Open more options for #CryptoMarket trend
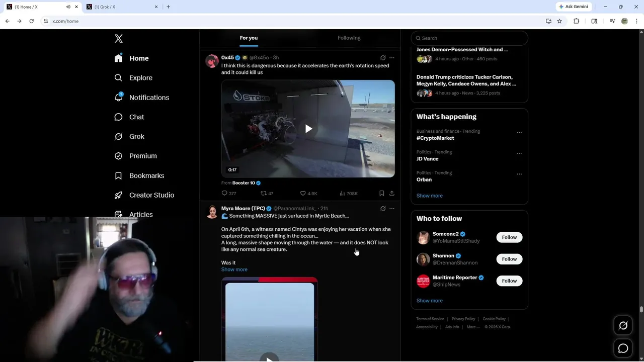 click(519, 133)
